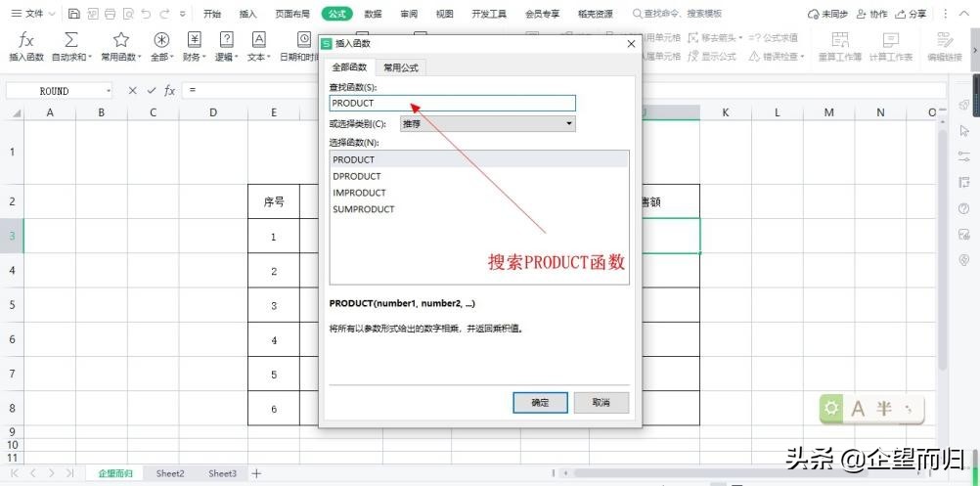Viewport: 980px width, 486px height.
Task: Expand the 文件 menu dropdown
Action: click(x=51, y=15)
